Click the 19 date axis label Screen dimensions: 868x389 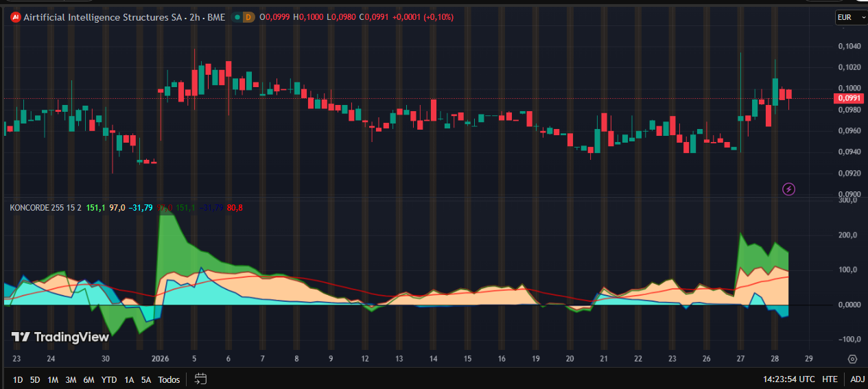[x=536, y=359]
